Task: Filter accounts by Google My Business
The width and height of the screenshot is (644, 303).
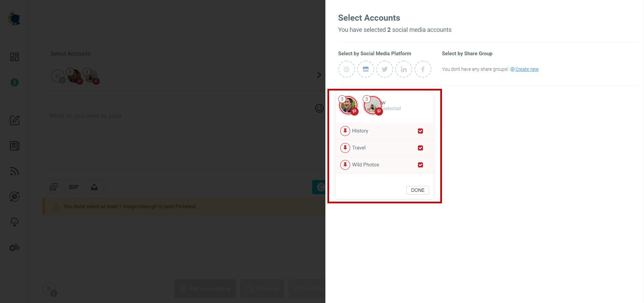Action: pyautogui.click(x=366, y=69)
